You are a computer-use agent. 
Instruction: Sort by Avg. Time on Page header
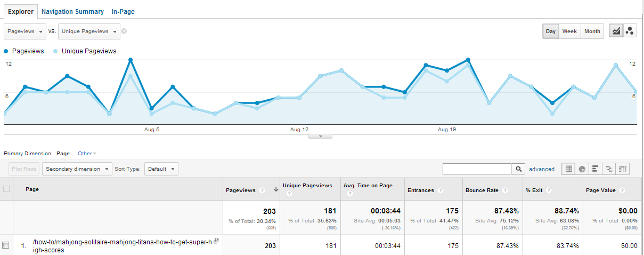[x=368, y=186]
